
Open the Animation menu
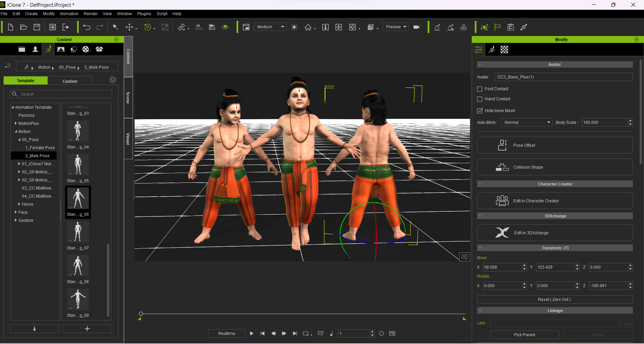coord(69,14)
